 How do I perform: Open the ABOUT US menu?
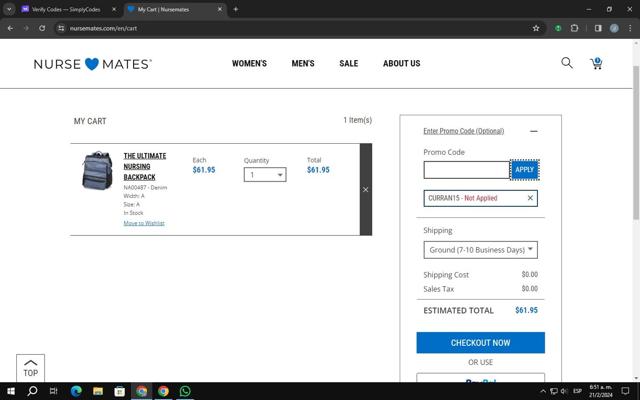coord(402,63)
